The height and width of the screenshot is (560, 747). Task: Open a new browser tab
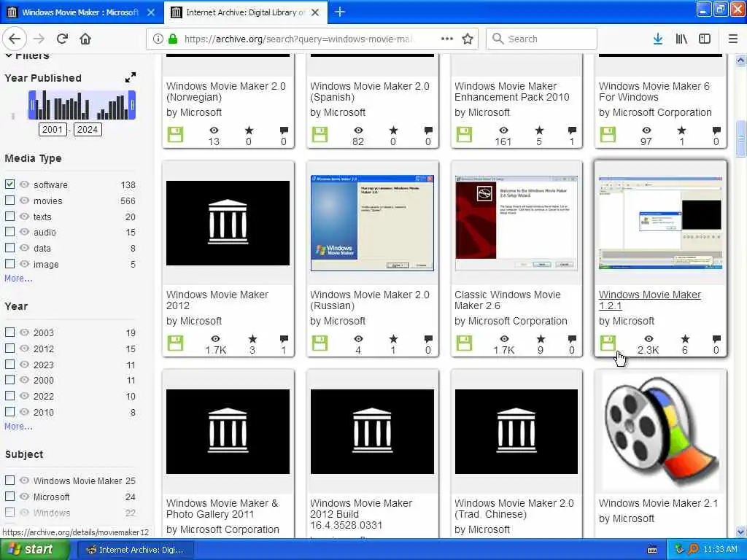[x=340, y=12]
